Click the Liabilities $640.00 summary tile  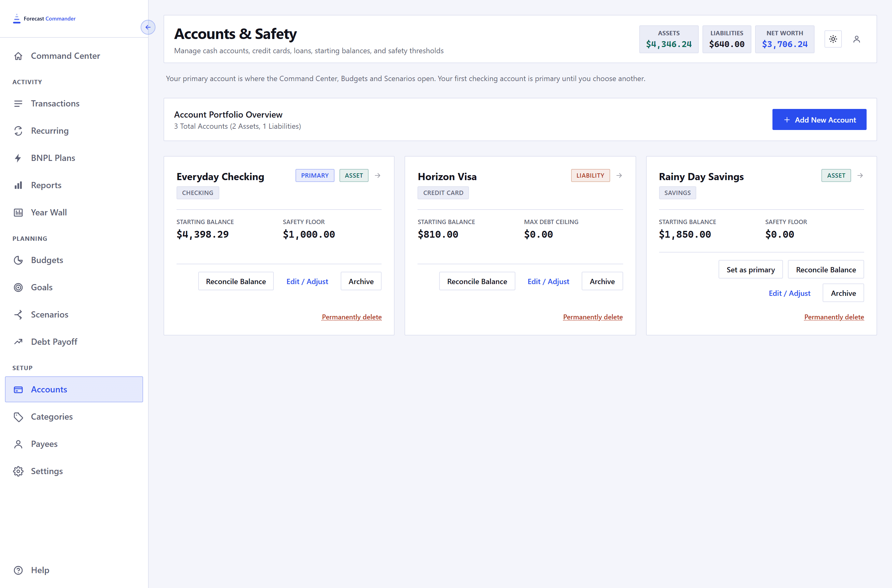[727, 39]
